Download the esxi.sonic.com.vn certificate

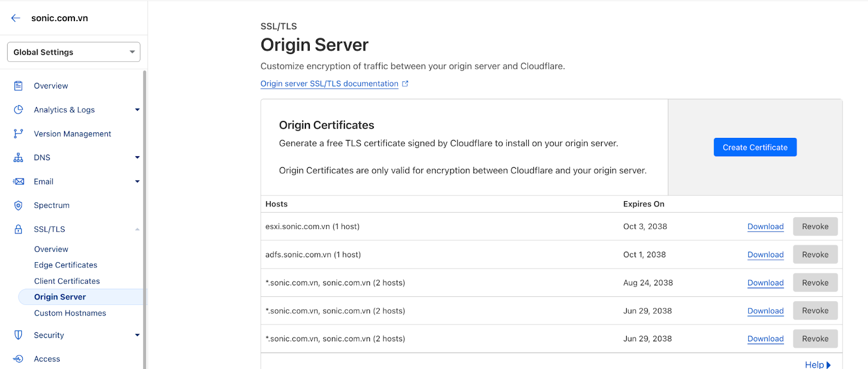[x=765, y=226]
